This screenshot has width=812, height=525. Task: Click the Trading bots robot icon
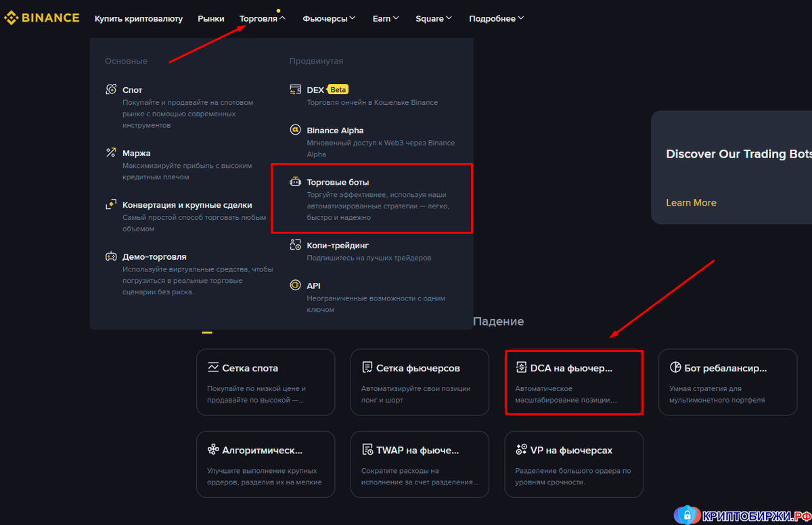[295, 182]
